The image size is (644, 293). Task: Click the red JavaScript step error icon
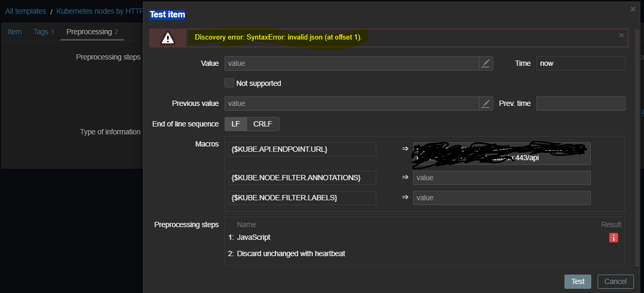point(613,238)
